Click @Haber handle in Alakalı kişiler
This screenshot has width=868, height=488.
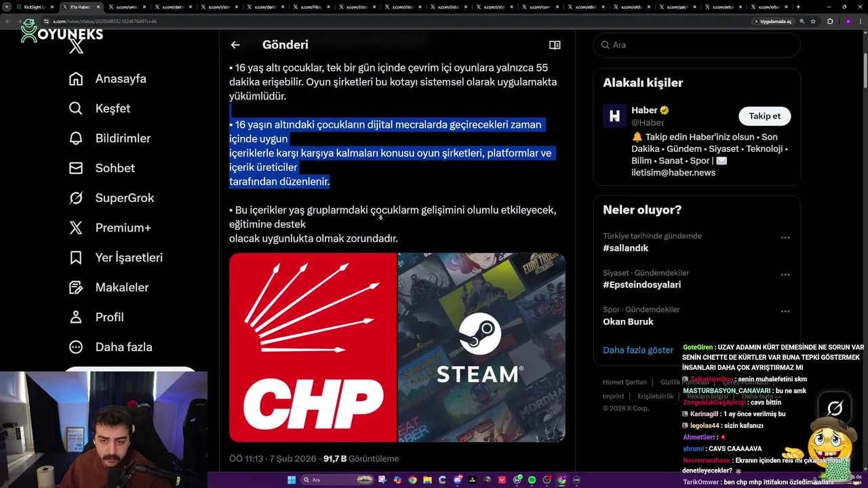coord(648,123)
